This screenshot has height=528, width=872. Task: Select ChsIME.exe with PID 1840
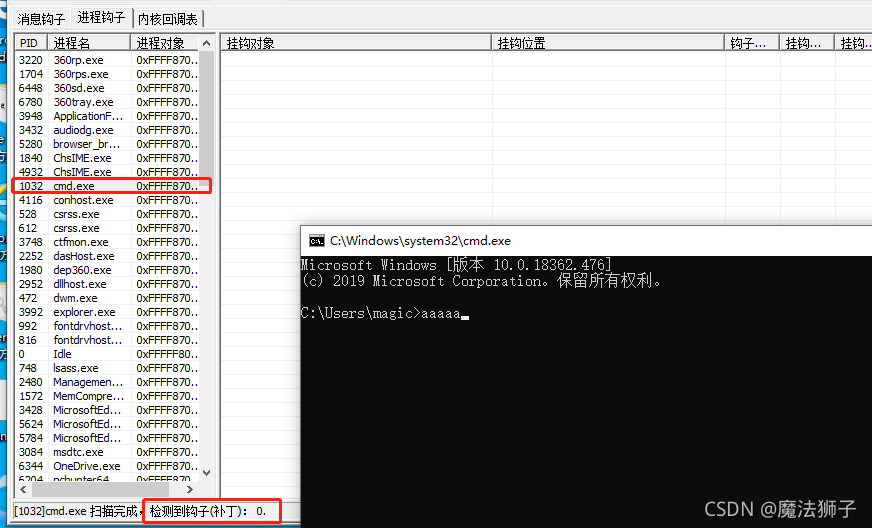point(107,158)
